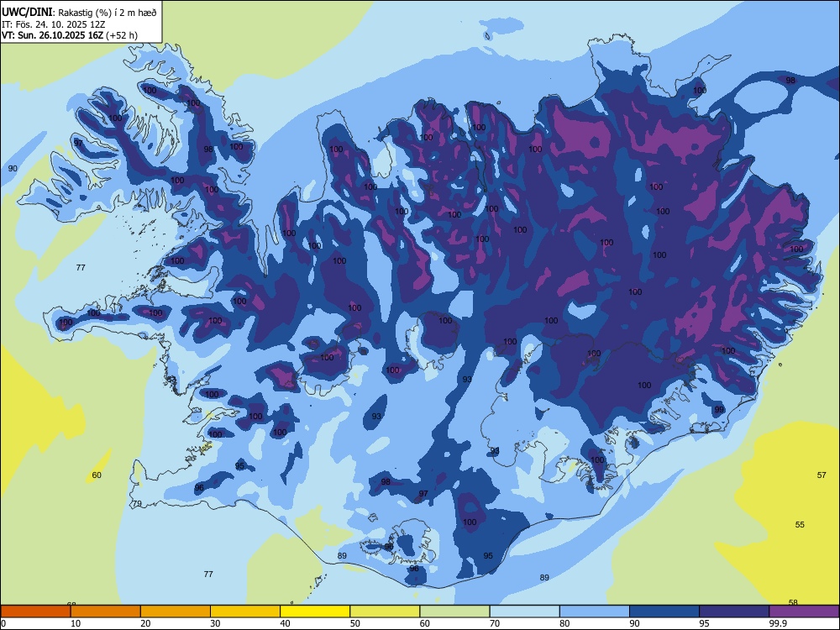Click the legend tick label 99.9
The image size is (840, 630).
778,623
